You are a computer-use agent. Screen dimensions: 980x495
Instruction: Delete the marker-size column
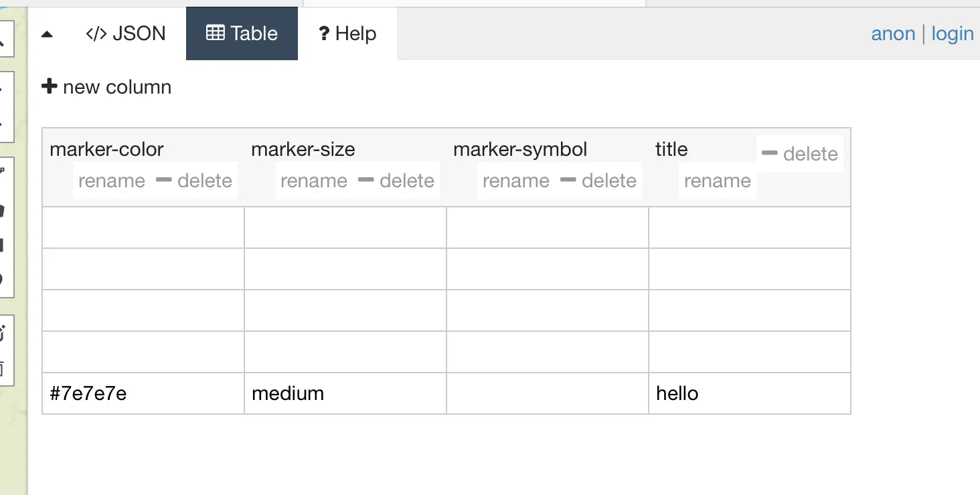[396, 181]
